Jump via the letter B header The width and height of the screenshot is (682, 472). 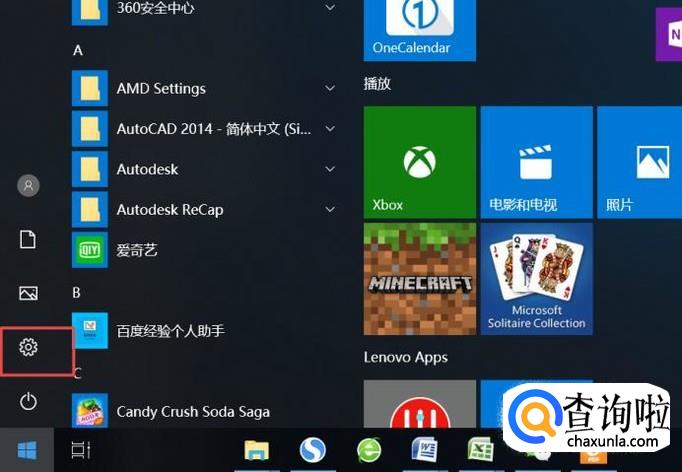(77, 292)
